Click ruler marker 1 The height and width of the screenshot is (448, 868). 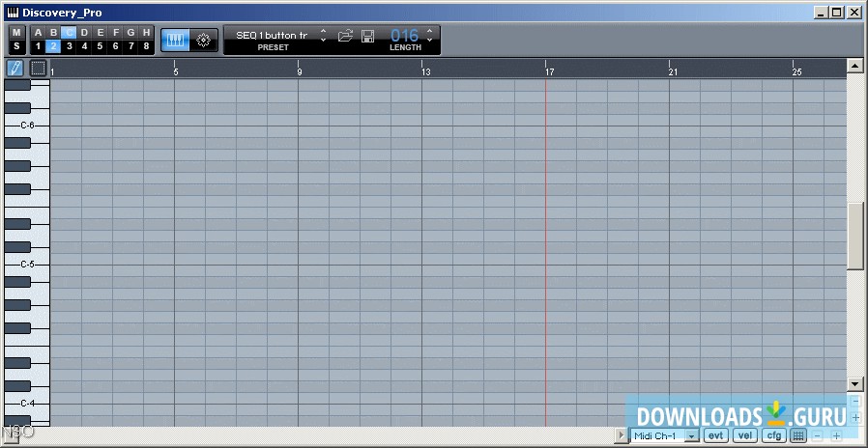(x=52, y=71)
